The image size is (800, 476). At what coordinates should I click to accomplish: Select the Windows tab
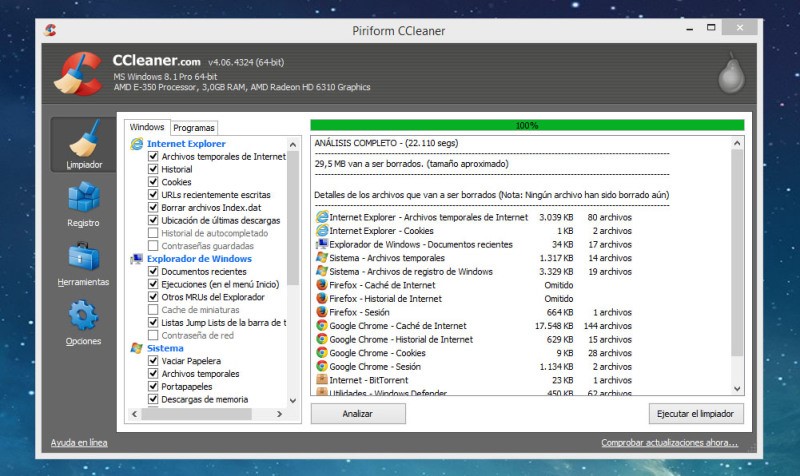tap(147, 127)
